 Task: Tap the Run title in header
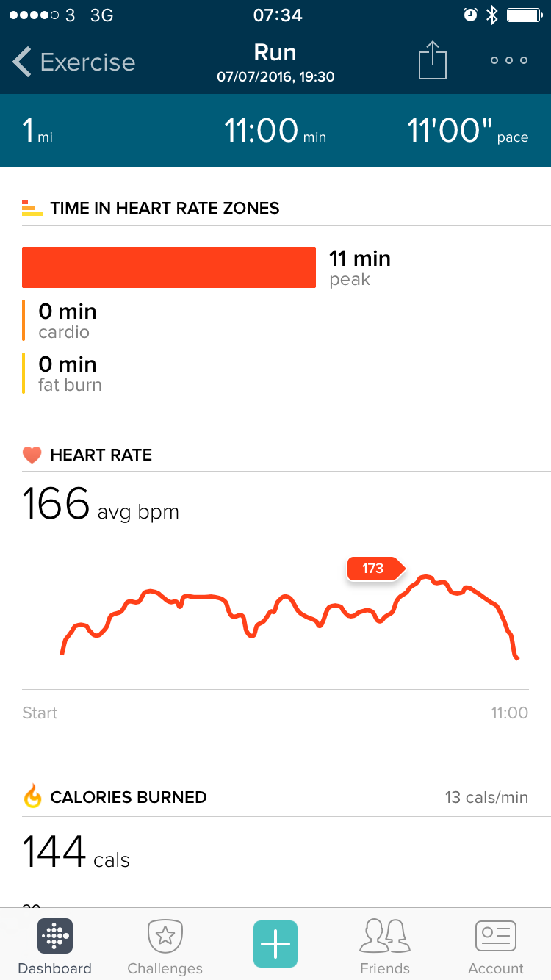pos(275,53)
